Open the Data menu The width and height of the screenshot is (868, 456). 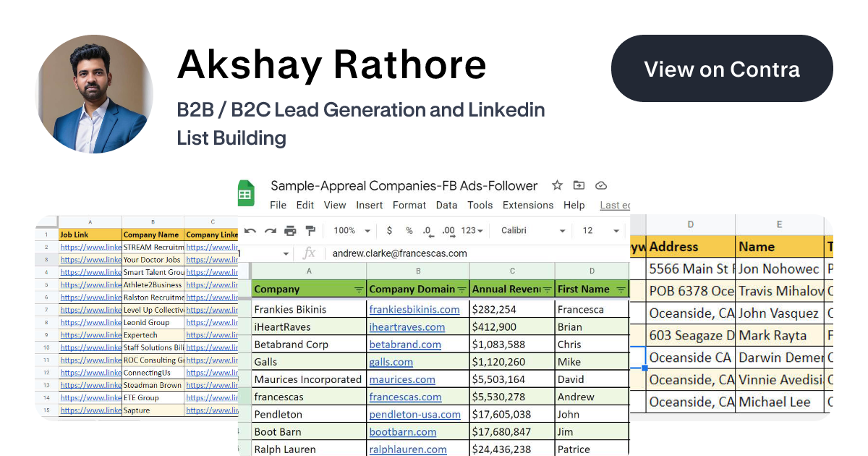[446, 205]
